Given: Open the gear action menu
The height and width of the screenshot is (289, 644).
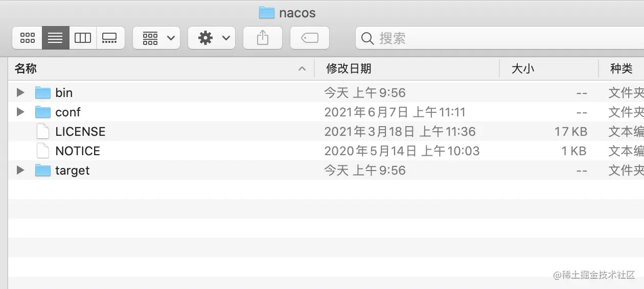Looking at the screenshot, I should 212,38.
